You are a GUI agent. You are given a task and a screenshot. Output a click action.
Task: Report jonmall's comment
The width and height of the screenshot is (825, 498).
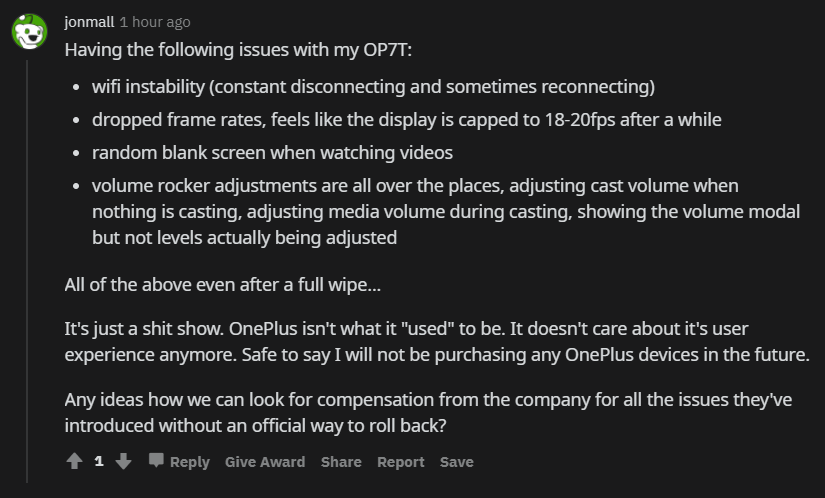pyautogui.click(x=400, y=462)
